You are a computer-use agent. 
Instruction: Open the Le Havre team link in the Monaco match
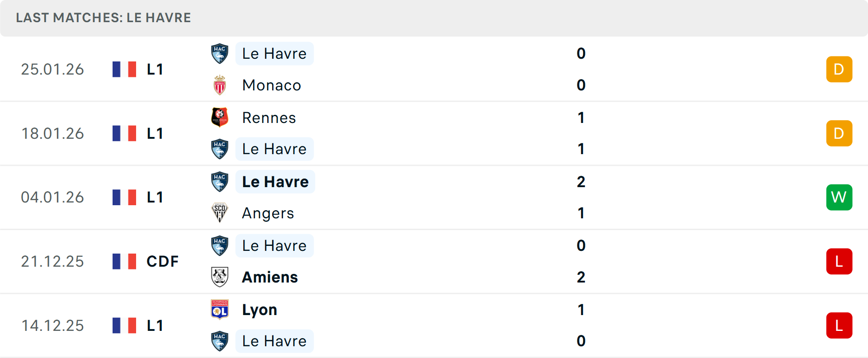[x=274, y=53]
